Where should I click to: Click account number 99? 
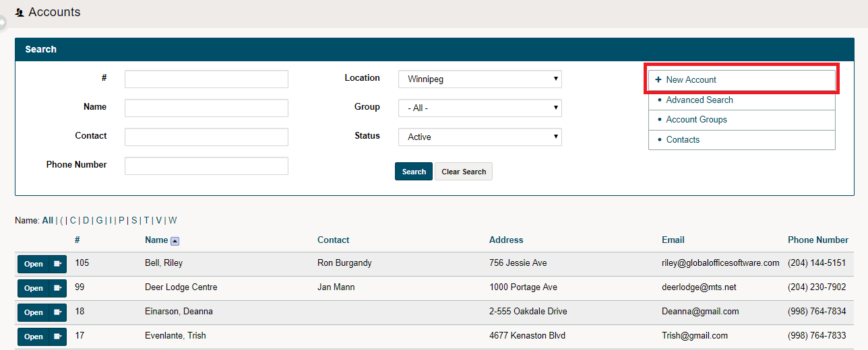80,287
